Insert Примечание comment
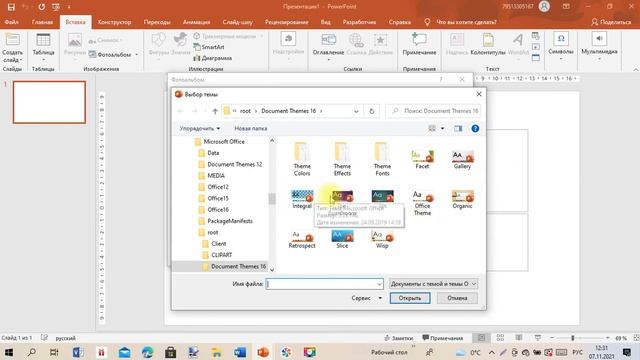The height and width of the screenshot is (360, 640). pyautogui.click(x=419, y=44)
